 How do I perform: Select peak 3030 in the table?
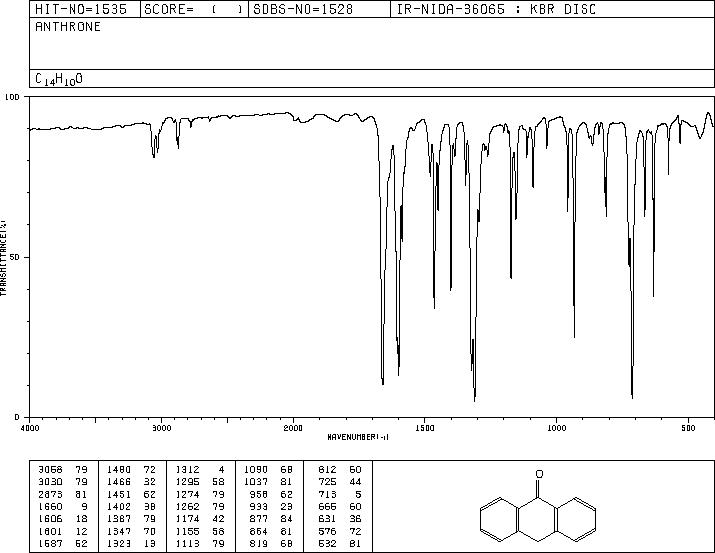click(x=50, y=482)
